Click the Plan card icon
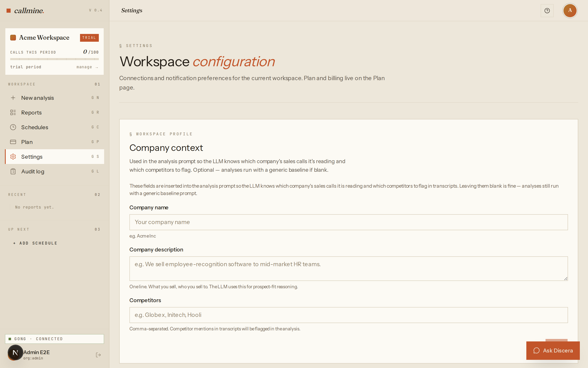588x368 pixels. (13, 142)
